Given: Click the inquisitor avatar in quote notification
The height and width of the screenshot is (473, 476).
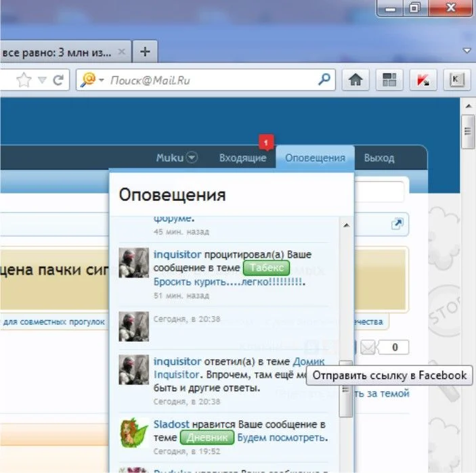Looking at the screenshot, I should tap(134, 263).
